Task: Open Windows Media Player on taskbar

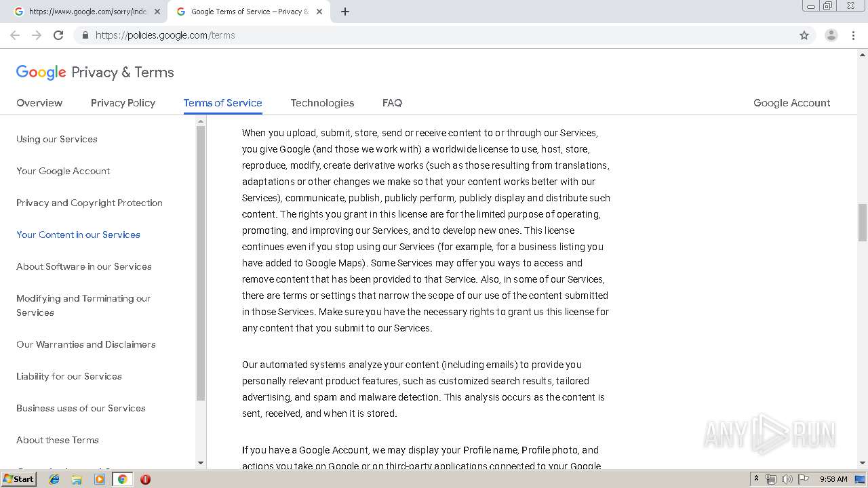Action: point(100,479)
